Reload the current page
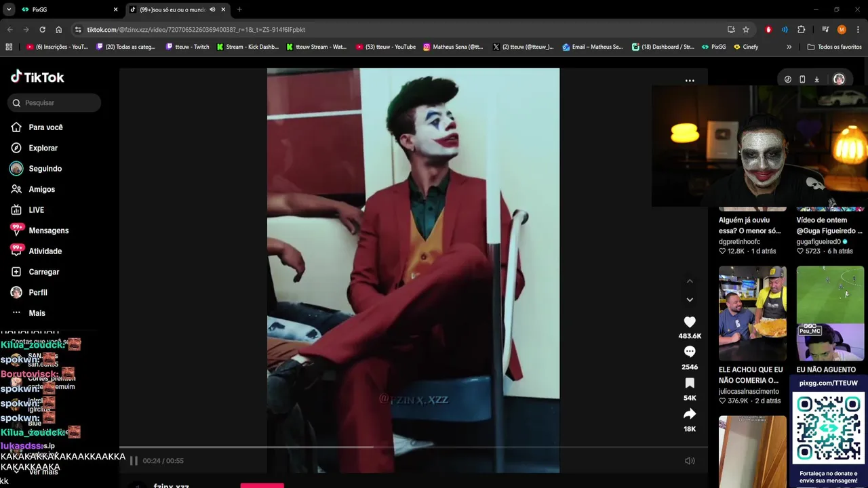The width and height of the screenshot is (868, 488). click(x=42, y=30)
